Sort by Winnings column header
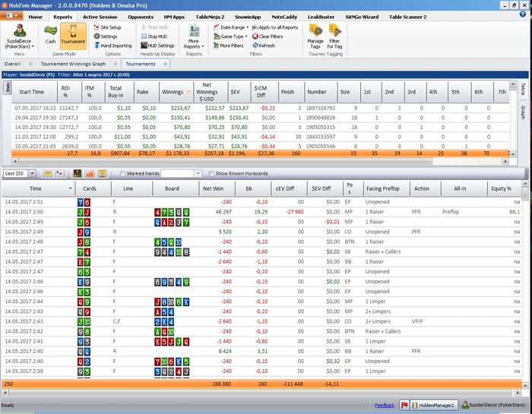Viewport: 532px width, 414px height. [x=176, y=92]
